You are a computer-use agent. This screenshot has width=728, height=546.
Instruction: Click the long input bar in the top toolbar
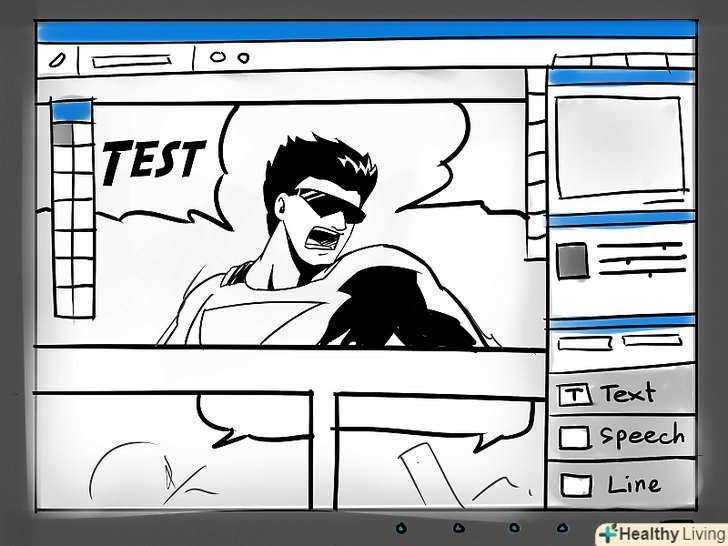[131, 61]
